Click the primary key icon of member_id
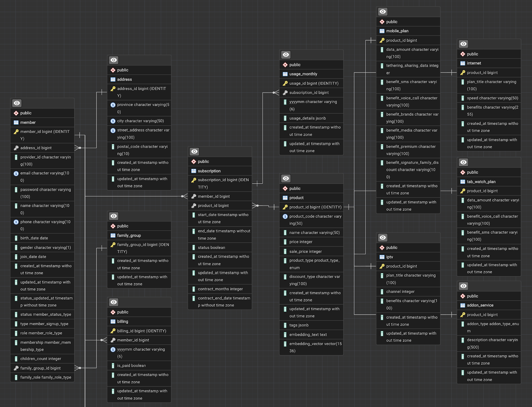 point(16,132)
